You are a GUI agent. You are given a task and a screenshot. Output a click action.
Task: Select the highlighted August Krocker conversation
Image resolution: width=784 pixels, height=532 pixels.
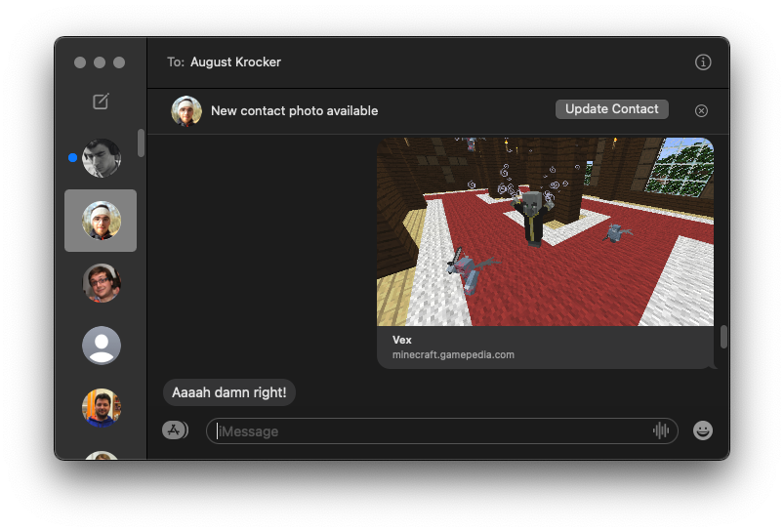(101, 221)
